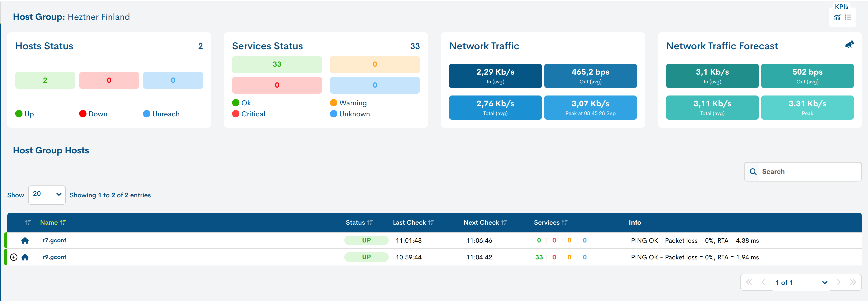Viewport: 868px width, 301px height.
Task: Switch to KPIs chart view icon
Action: click(x=837, y=17)
